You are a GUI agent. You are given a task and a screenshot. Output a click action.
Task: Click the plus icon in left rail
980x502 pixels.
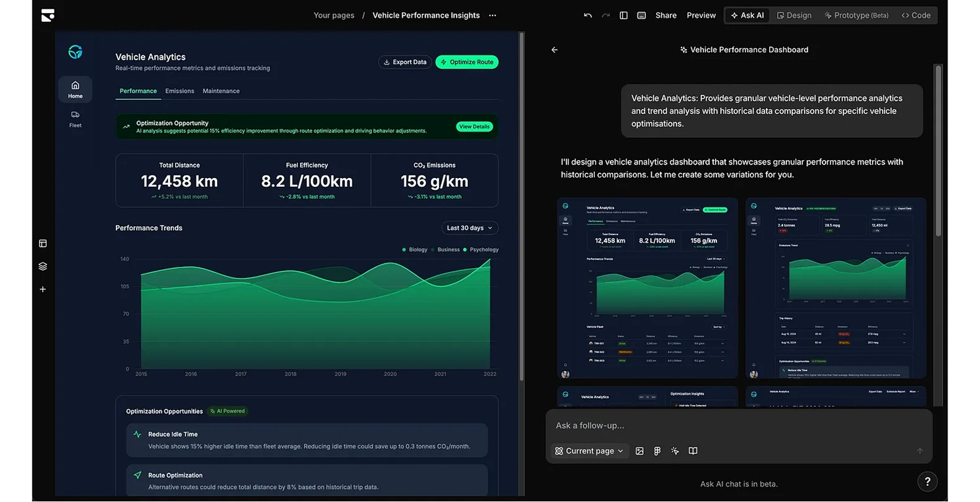click(x=43, y=289)
